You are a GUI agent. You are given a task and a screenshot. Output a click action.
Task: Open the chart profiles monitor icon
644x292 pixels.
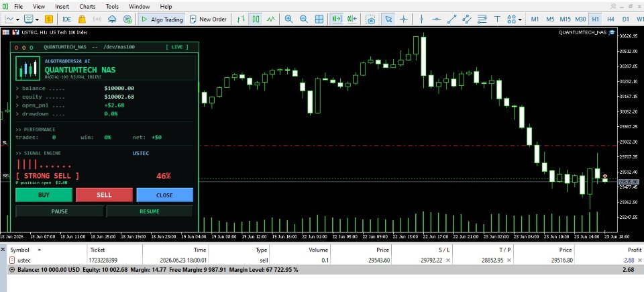28,19
